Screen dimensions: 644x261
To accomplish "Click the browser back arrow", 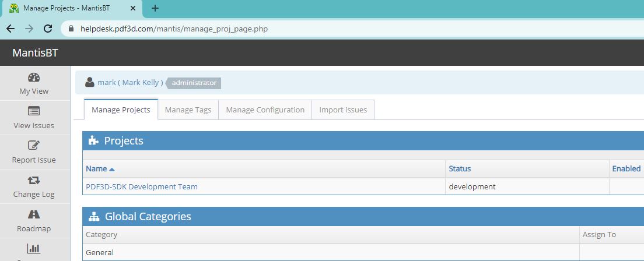I will click(10, 29).
